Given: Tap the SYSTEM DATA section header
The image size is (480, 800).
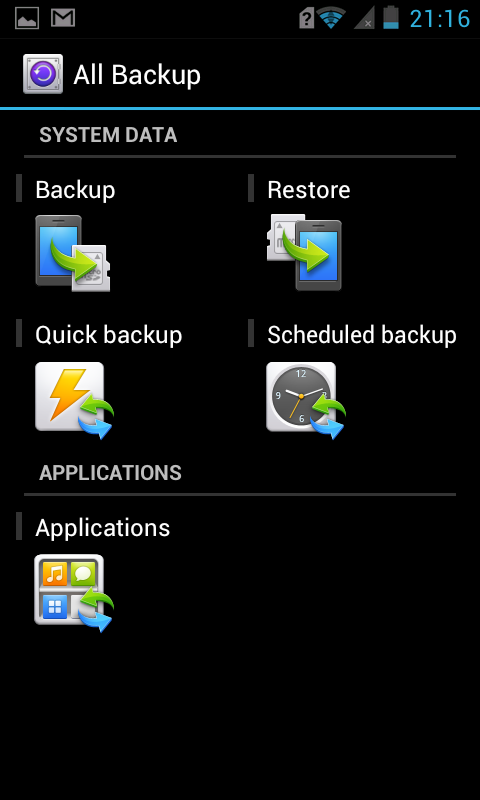Looking at the screenshot, I should [108, 135].
